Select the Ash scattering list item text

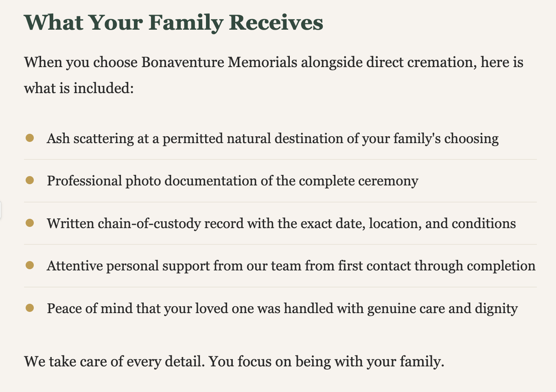click(x=273, y=139)
